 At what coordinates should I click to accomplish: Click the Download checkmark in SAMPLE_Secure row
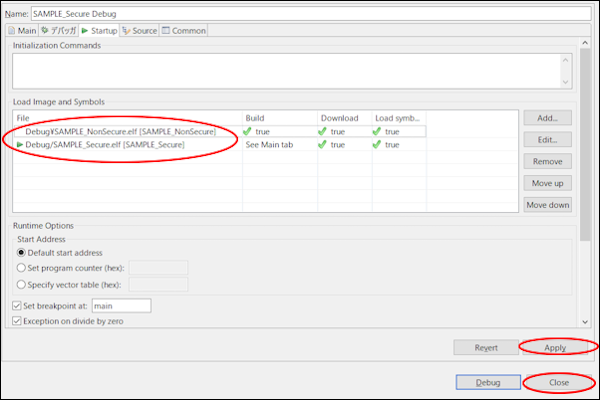(x=323, y=145)
